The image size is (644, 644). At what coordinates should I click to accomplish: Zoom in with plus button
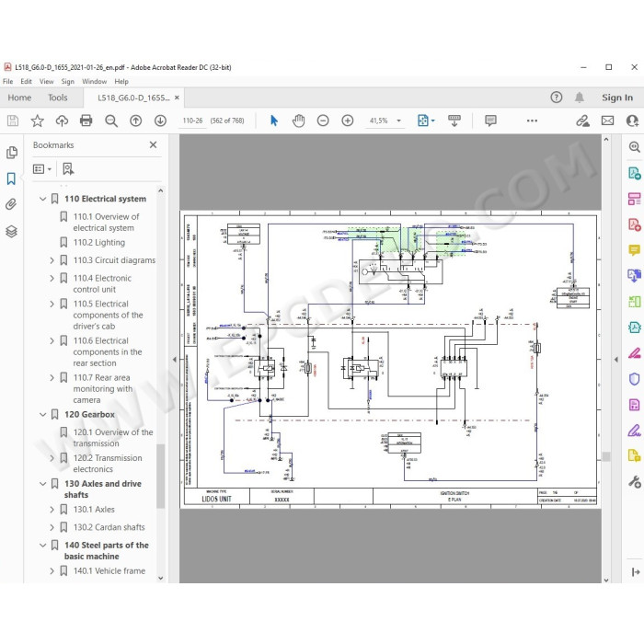tap(348, 121)
